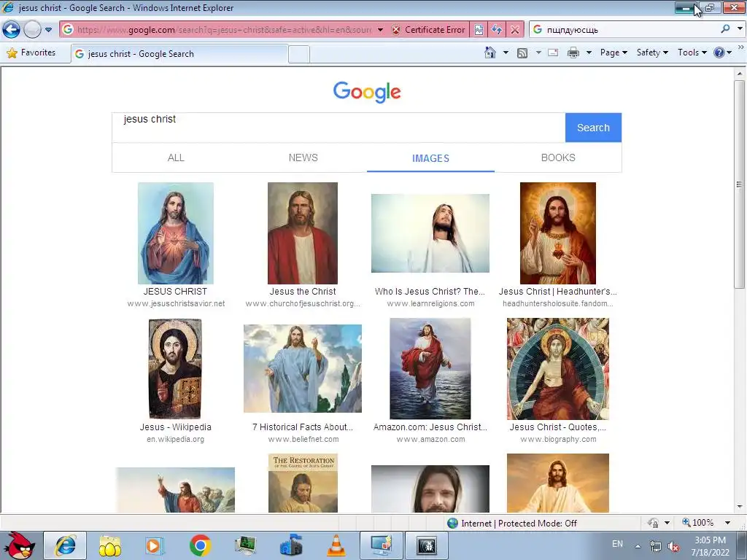Screen dimensions: 747x560
Task: Click the Stop loading X icon
Action: point(514,30)
